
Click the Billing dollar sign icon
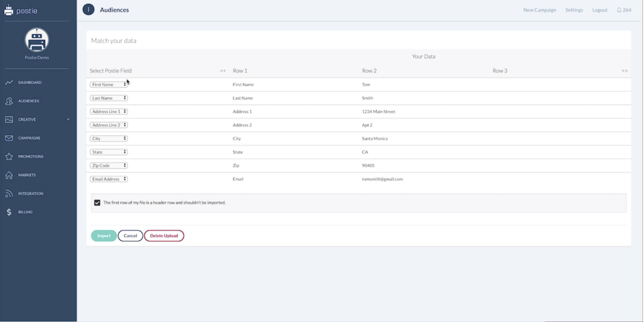[9, 212]
